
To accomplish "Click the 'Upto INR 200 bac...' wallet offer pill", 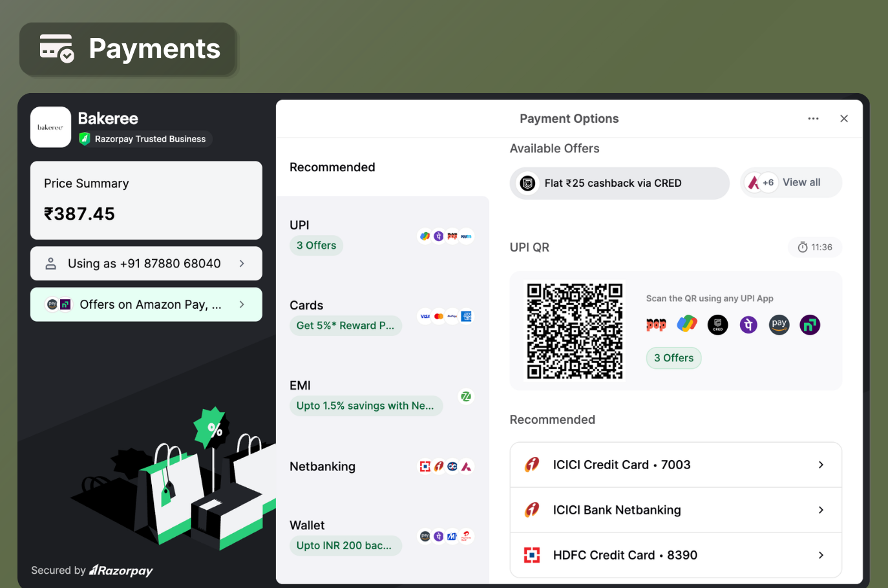I will click(x=346, y=545).
